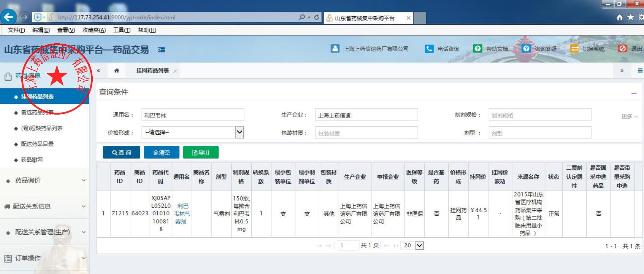Go forward with the browser forward arrow
This screenshot has height=274, width=644.
point(24,17)
